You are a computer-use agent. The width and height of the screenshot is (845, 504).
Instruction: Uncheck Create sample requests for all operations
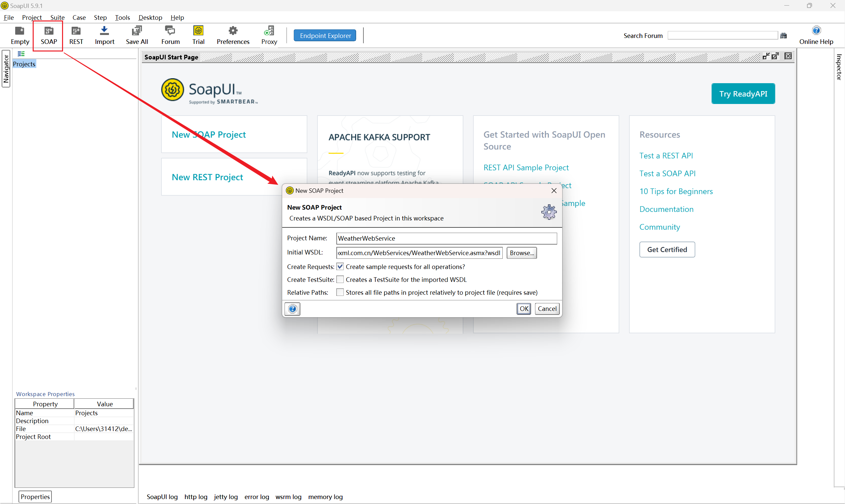pyautogui.click(x=340, y=267)
